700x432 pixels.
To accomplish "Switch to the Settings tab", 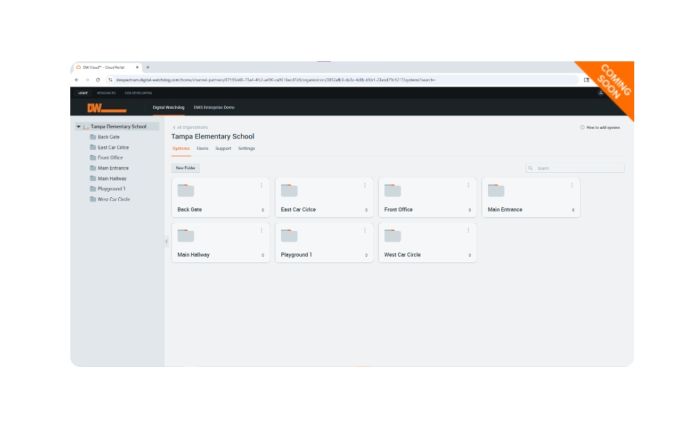I will pyautogui.click(x=246, y=148).
